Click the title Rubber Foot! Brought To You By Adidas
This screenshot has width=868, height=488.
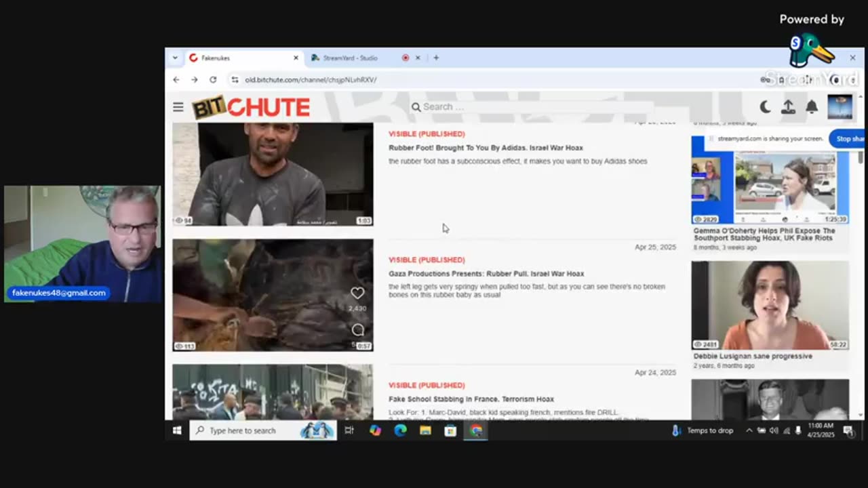tap(486, 148)
